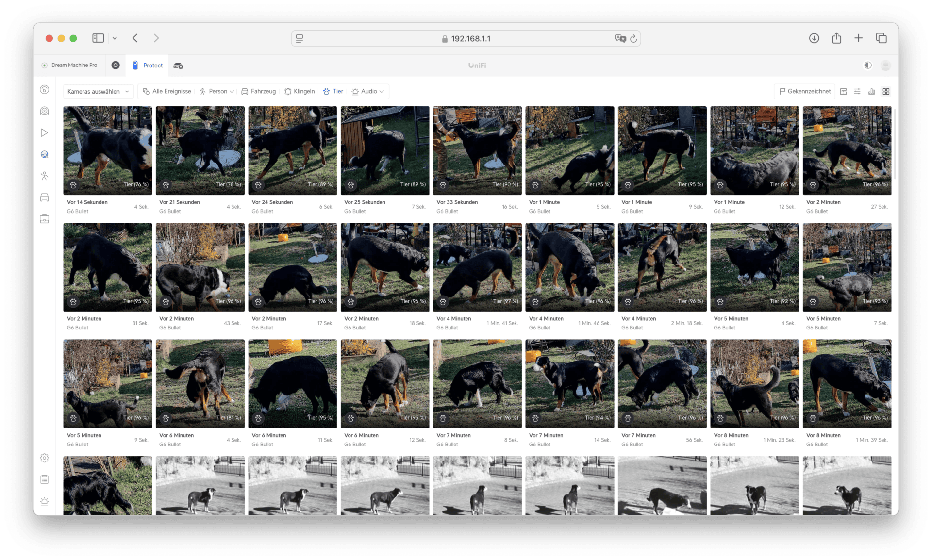Open Safari downloads button
The image size is (932, 560).
[x=814, y=38]
